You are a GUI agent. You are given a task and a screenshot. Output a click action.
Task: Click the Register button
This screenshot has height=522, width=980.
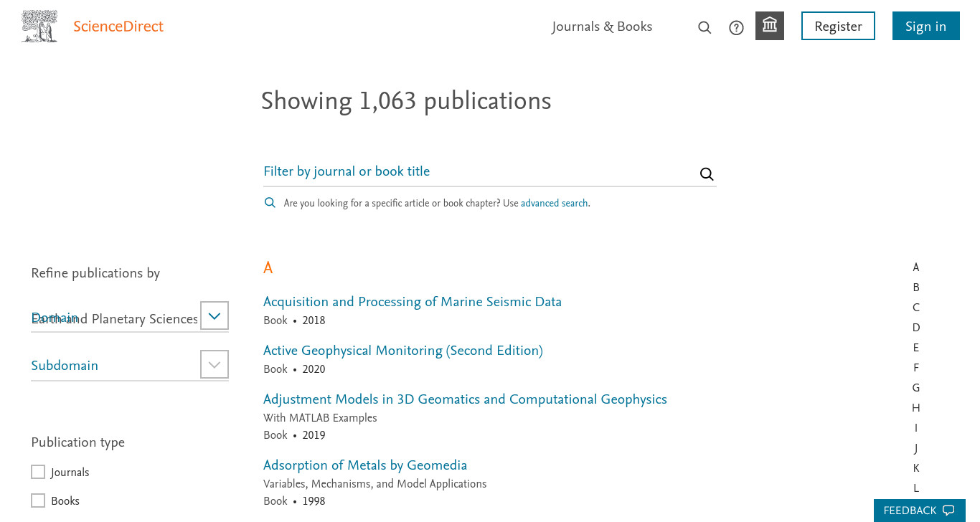(x=838, y=26)
